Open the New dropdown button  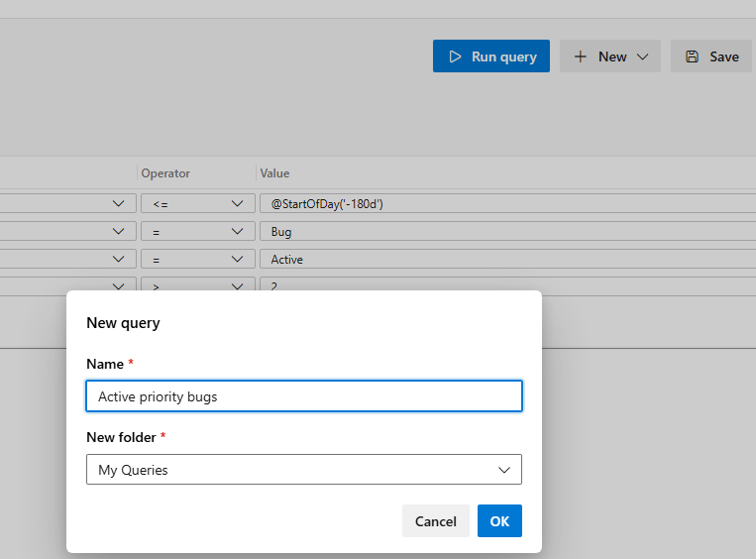pyautogui.click(x=610, y=56)
